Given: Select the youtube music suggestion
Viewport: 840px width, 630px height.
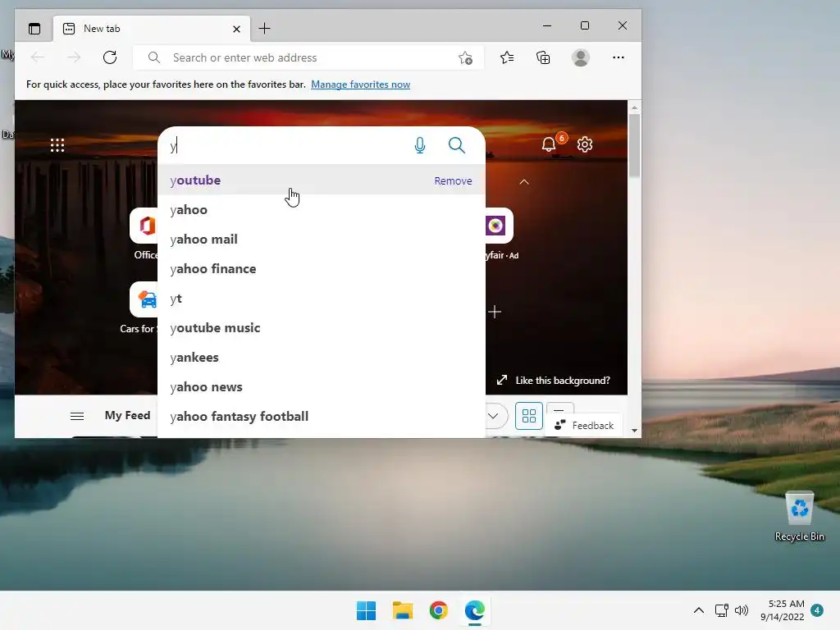Looking at the screenshot, I should pyautogui.click(x=322, y=327).
